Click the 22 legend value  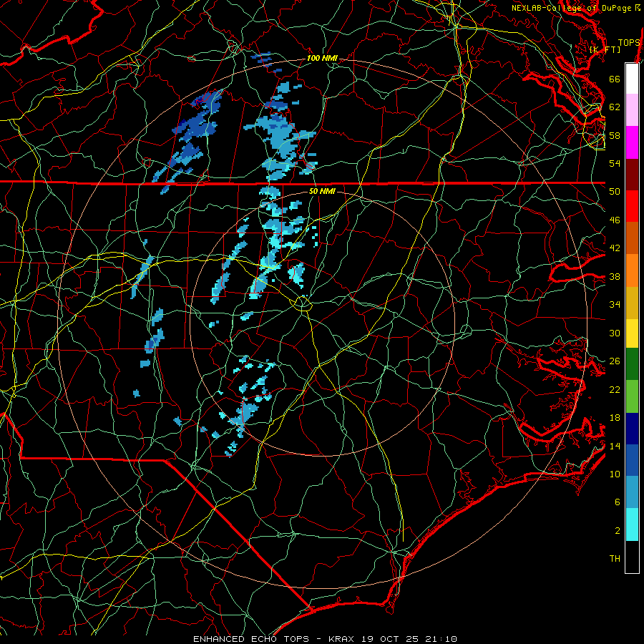tap(615, 389)
